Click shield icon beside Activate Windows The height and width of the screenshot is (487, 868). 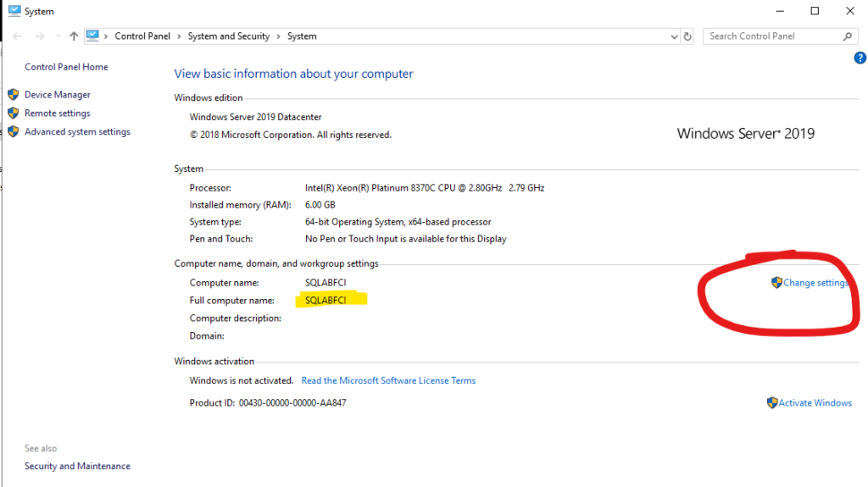(772, 403)
